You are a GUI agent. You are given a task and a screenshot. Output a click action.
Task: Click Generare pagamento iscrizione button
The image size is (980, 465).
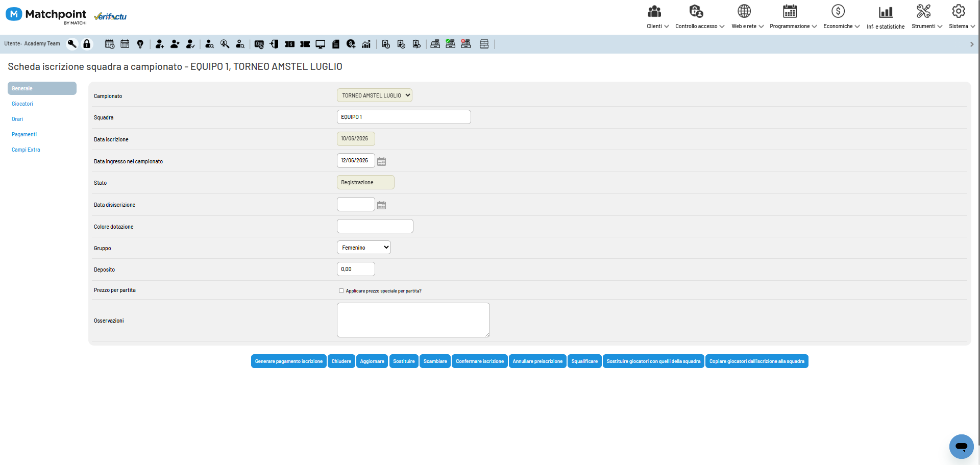pyautogui.click(x=289, y=361)
